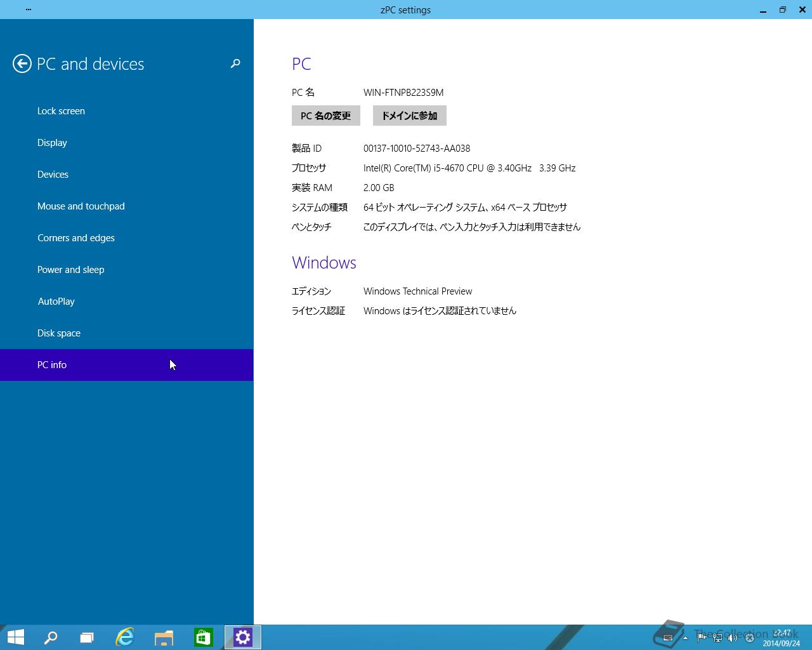Open Task View from the taskbar
This screenshot has width=812, height=650.
87,637
